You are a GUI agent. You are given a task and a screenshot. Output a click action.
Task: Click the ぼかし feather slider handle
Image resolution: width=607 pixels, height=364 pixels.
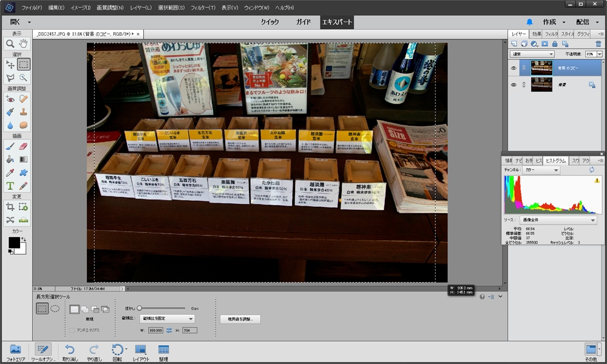click(140, 308)
